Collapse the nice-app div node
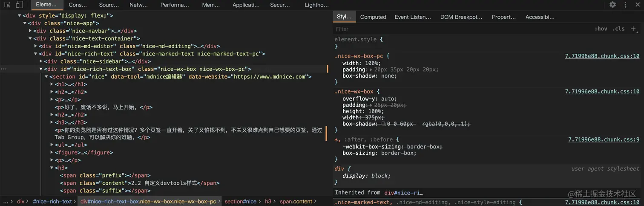Viewport: 644px width, 206px height. tap(25, 23)
